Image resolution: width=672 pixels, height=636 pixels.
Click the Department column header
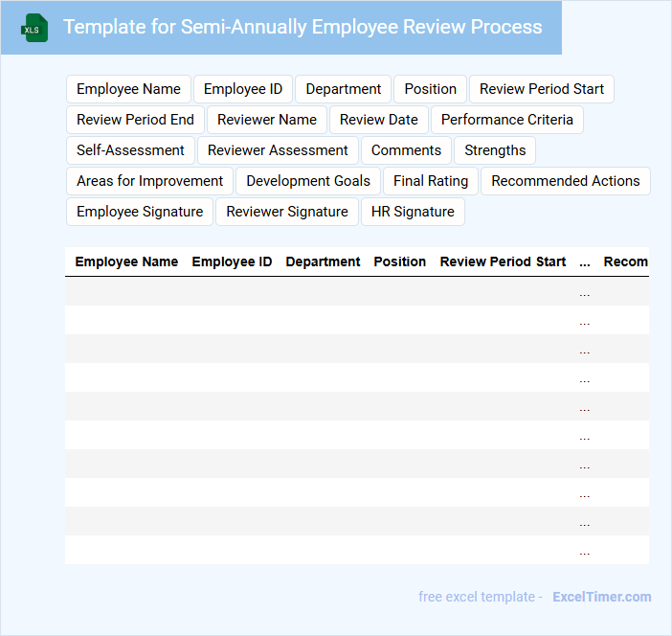(x=323, y=261)
